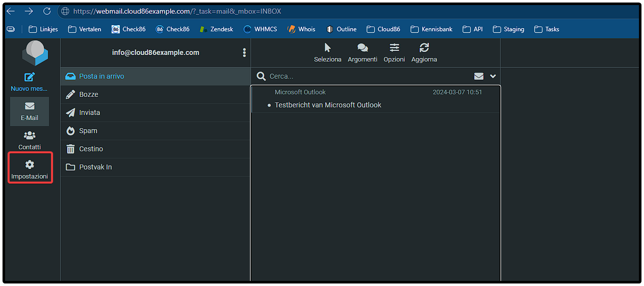Open the Argomenti threads menu
Viewport: 644px width, 286px height.
pos(363,52)
